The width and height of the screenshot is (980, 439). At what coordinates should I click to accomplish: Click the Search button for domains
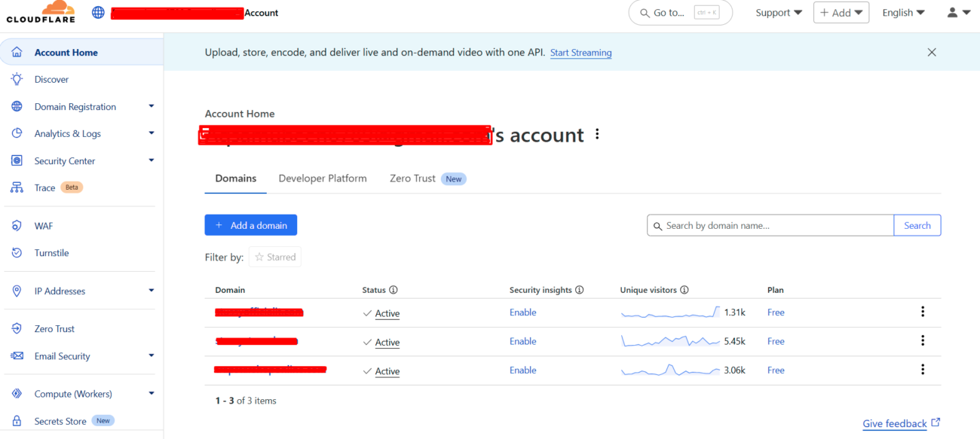pos(917,225)
